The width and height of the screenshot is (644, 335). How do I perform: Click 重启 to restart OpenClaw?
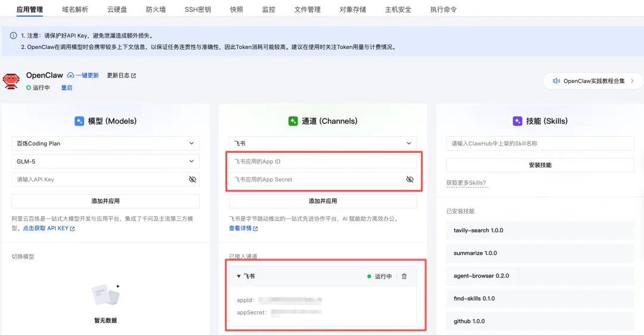click(x=67, y=88)
